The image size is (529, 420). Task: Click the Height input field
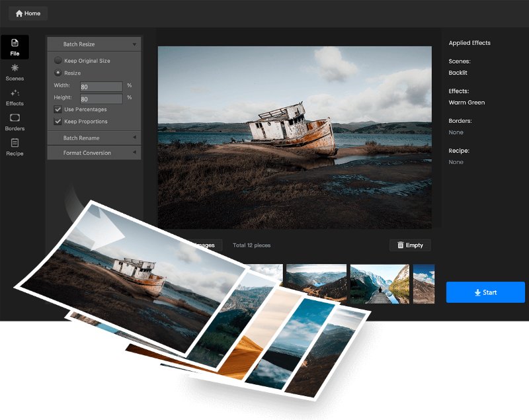tap(101, 99)
